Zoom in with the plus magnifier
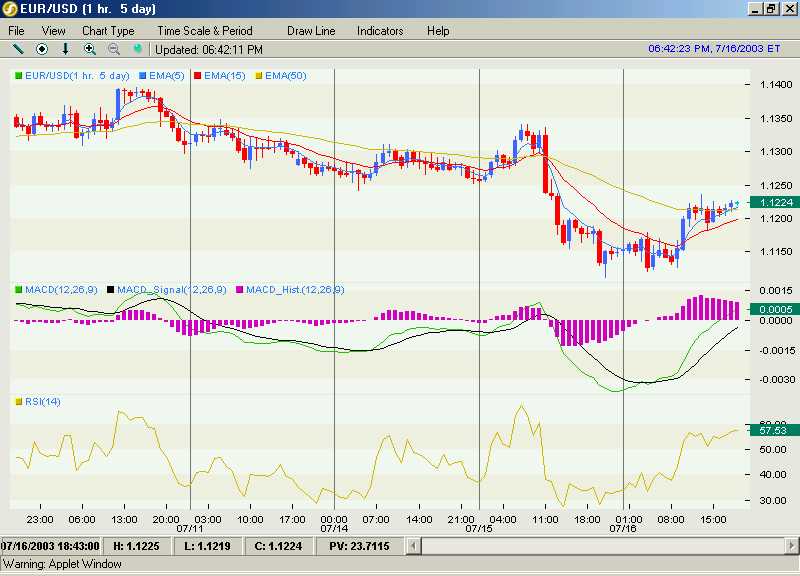The image size is (800, 576). coord(90,49)
